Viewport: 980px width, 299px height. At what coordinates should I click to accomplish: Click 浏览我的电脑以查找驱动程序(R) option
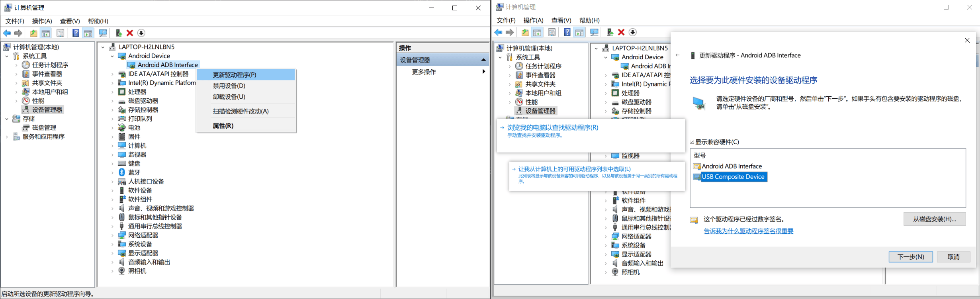point(552,128)
